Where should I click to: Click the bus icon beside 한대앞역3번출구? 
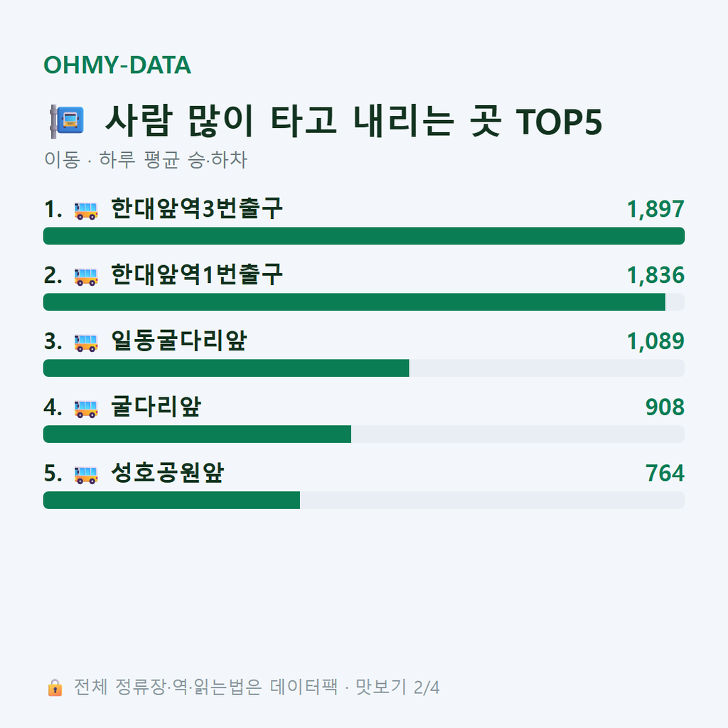[86, 210]
